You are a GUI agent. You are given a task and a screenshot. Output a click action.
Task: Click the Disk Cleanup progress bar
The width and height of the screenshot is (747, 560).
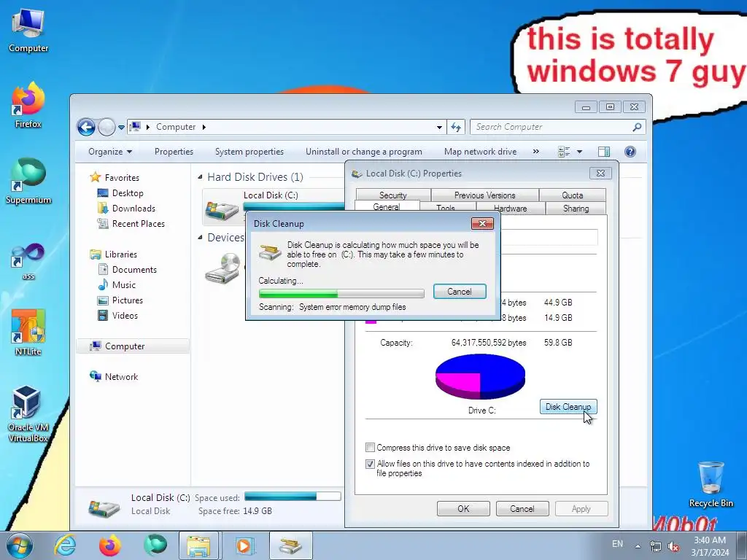[x=341, y=293]
